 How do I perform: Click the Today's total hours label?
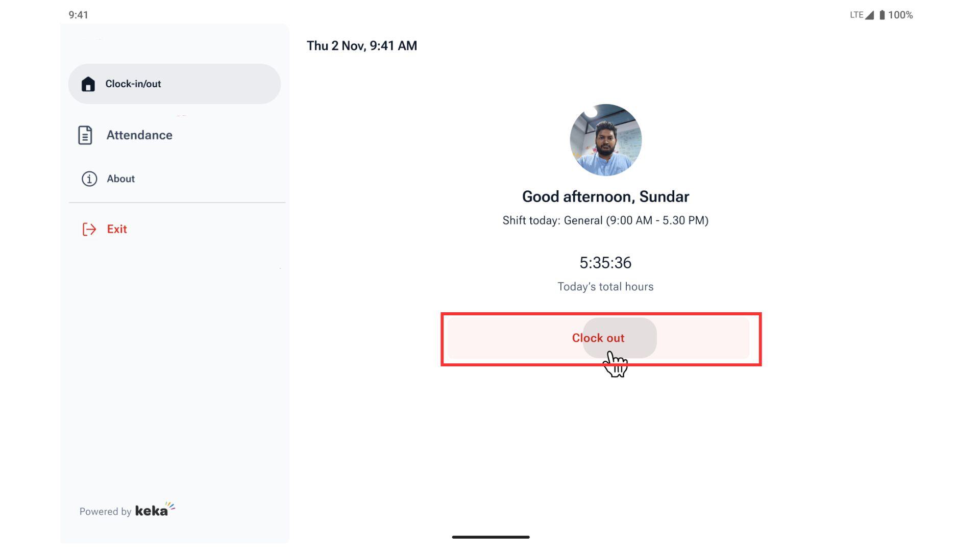[605, 287]
